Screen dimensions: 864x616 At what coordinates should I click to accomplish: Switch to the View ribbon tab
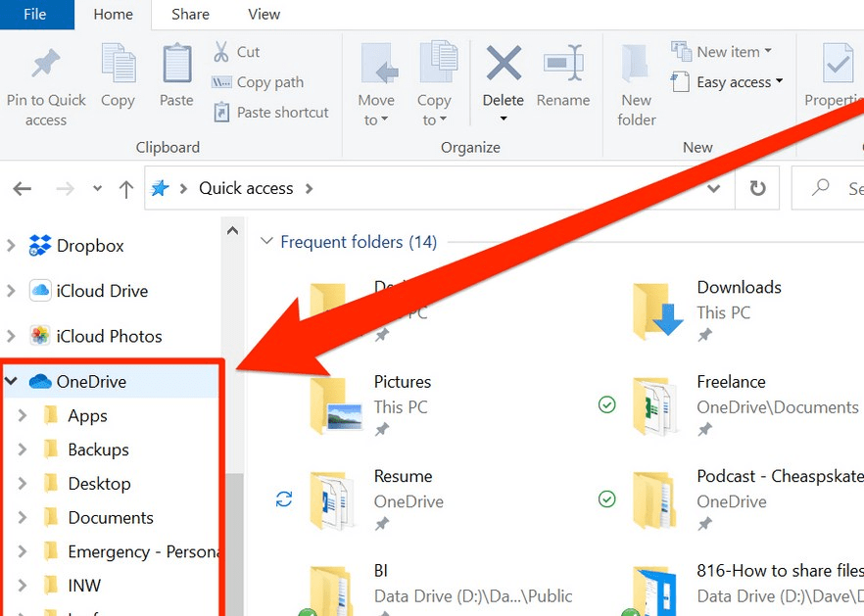264,15
